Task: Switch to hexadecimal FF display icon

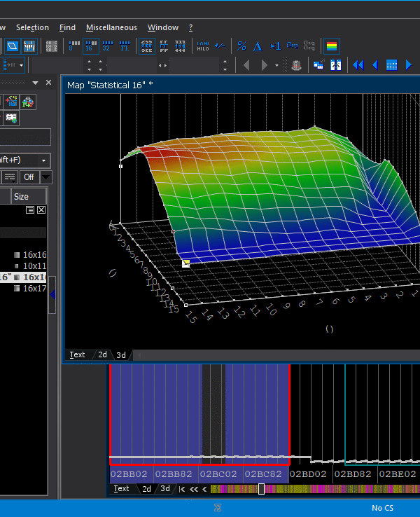Action: click(x=164, y=46)
